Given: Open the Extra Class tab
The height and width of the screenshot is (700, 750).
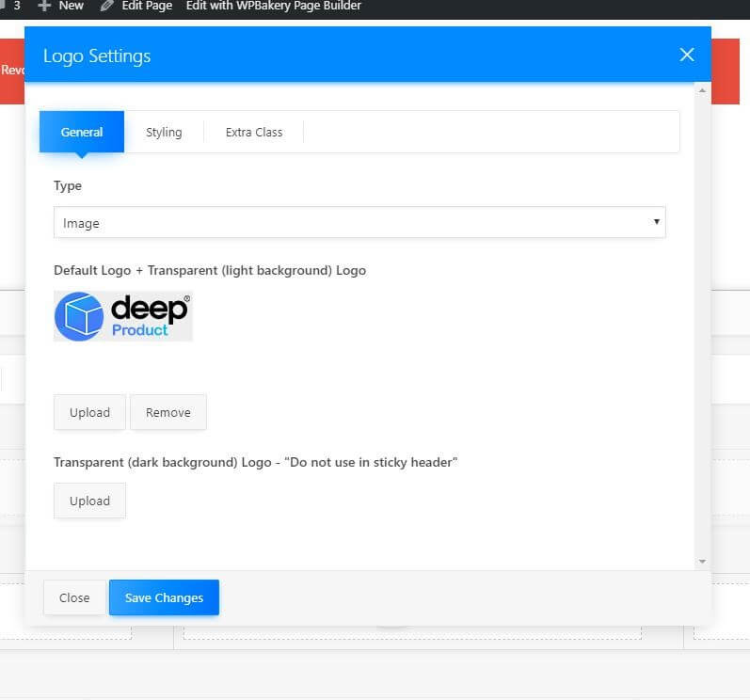Looking at the screenshot, I should [254, 132].
